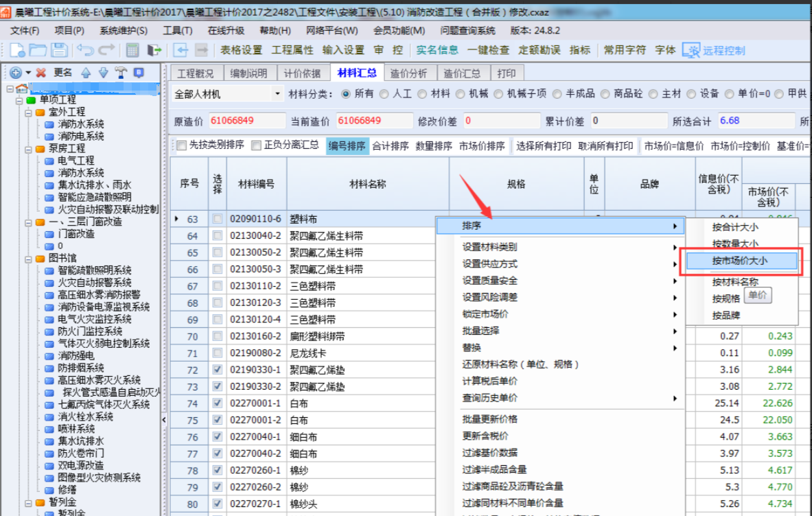Collapse the 泵房工程 tree node
The height and width of the screenshot is (516, 812).
coord(28,148)
